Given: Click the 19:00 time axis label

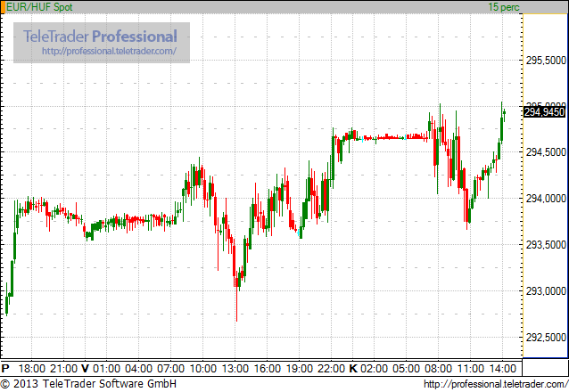Looking at the screenshot, I should [x=299, y=369].
